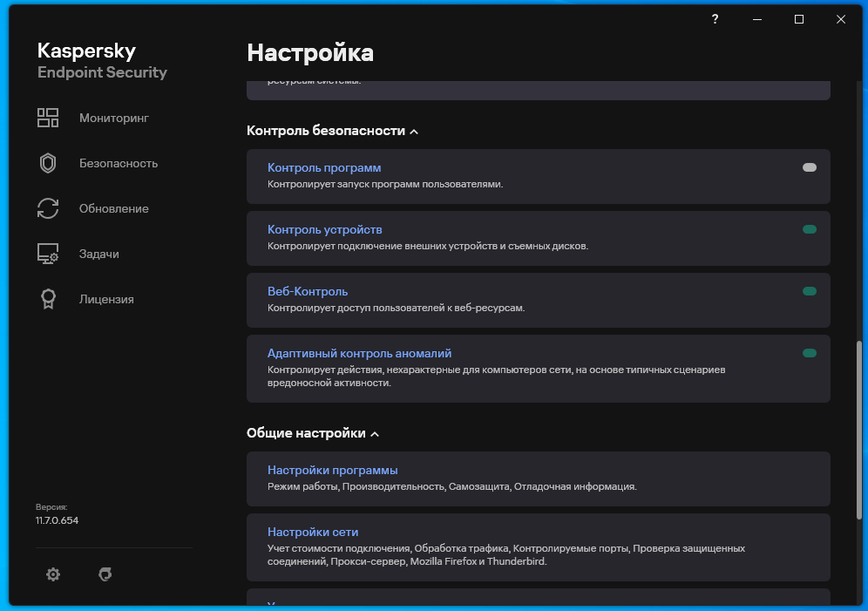Open help with the question mark icon
Viewport: 868px width, 611px height.
tap(715, 19)
